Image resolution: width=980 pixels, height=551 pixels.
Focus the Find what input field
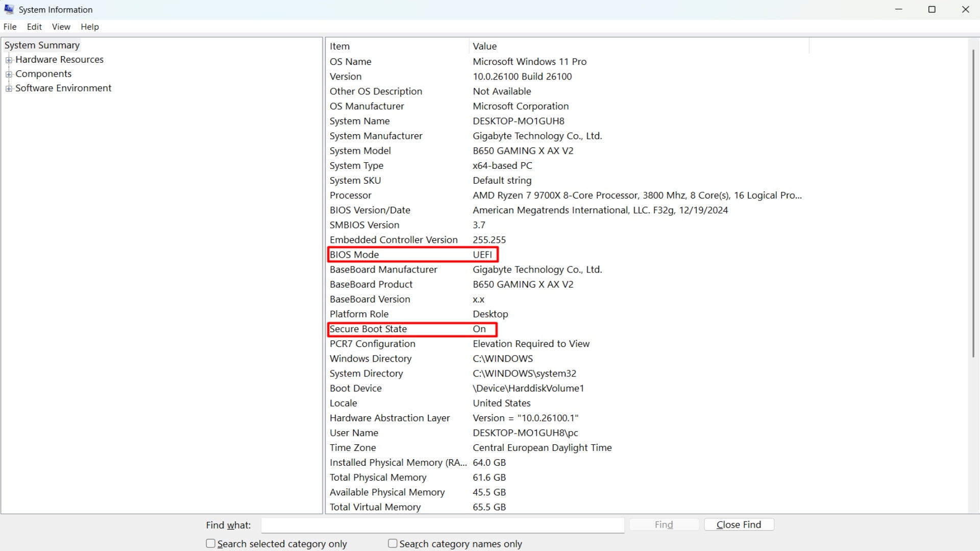(x=442, y=525)
